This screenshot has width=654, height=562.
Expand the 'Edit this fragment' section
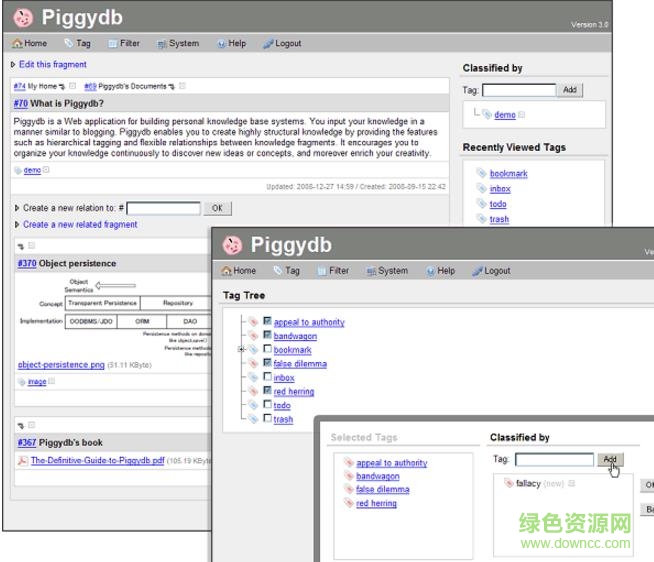[13, 64]
